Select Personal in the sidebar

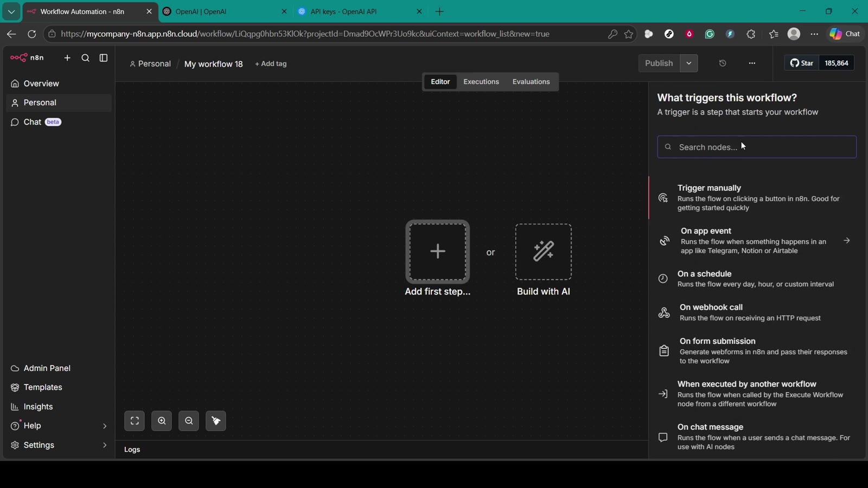click(x=59, y=103)
